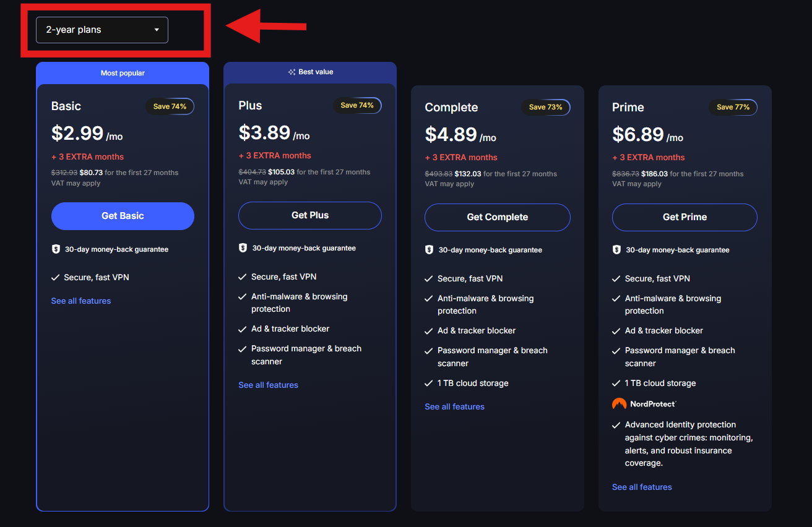Click the Best value sparkle icon
This screenshot has width=812, height=527.
(x=292, y=72)
